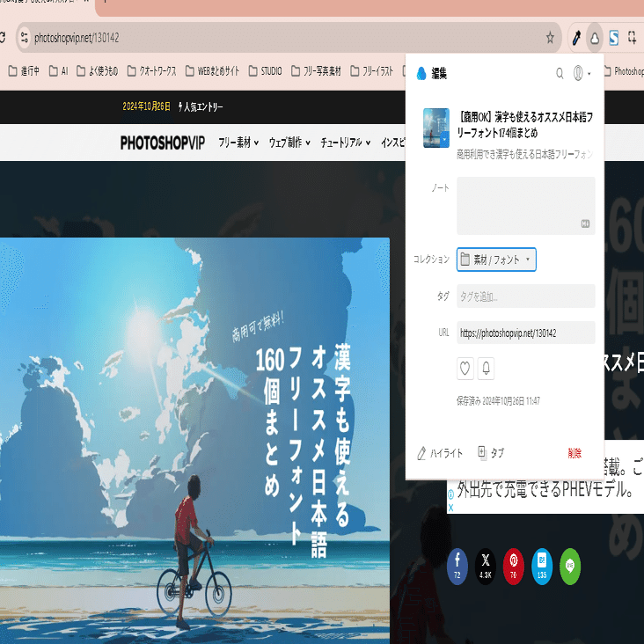Open site info icon in address bar
The width and height of the screenshot is (644, 644).
point(25,38)
